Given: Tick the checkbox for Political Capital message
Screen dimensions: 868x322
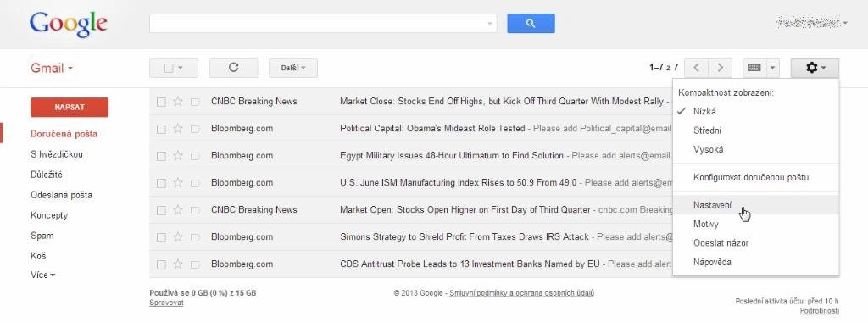Looking at the screenshot, I should coord(161,129).
